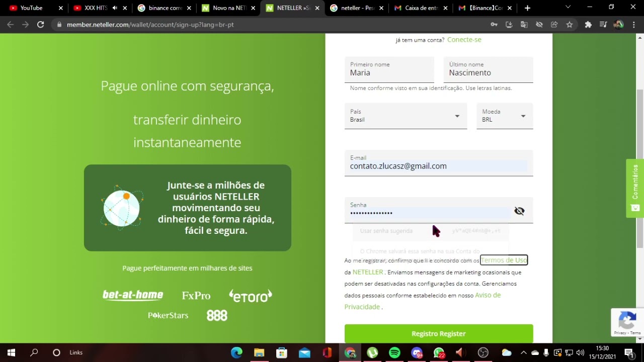Viewport: 644px width, 362px height.
Task: Reload the current page
Action: coord(41,25)
